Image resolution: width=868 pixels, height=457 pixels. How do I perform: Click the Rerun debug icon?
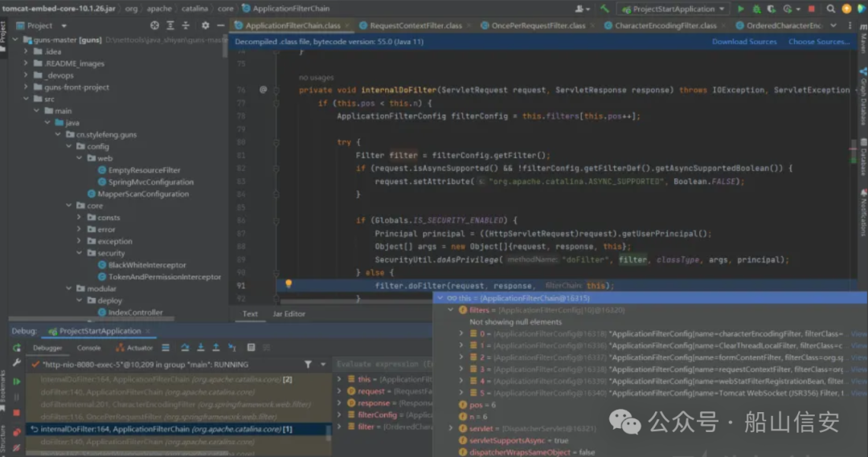(17, 348)
